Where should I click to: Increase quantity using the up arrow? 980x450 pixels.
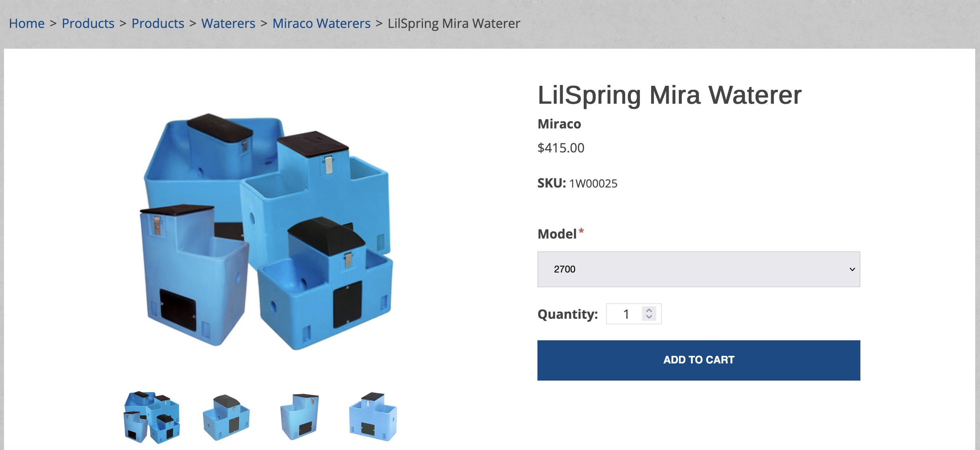click(x=649, y=310)
